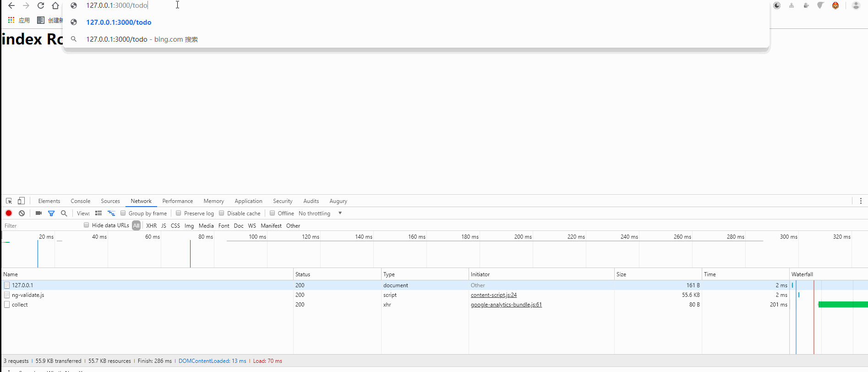Image resolution: width=868 pixels, height=372 pixels.
Task: Open content-script.js:24 initiator link
Action: [494, 295]
